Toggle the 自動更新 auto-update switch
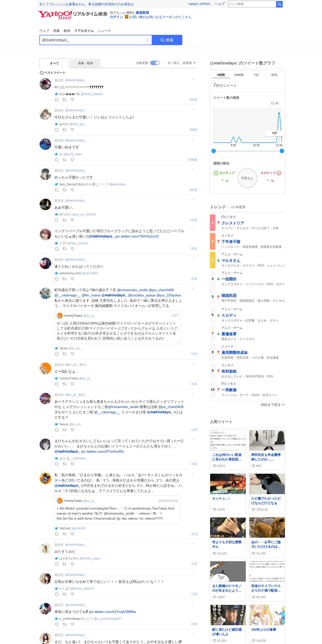Image resolution: width=322 pixels, height=644 pixels. (x=155, y=63)
